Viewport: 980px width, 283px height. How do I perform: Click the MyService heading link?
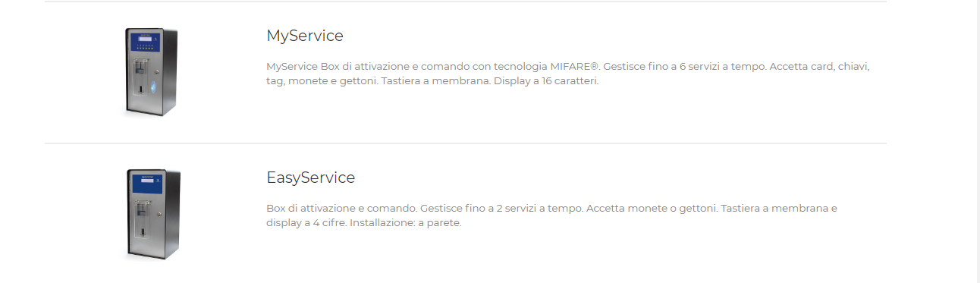click(x=305, y=36)
